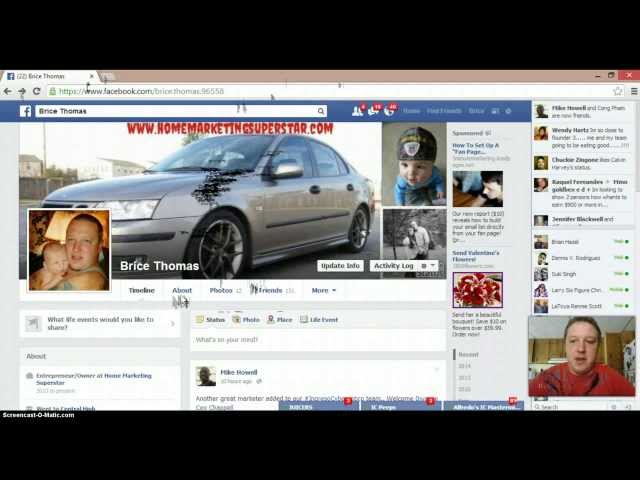640x480 pixels.
Task: Click life events flag icon
Action: [33, 324]
